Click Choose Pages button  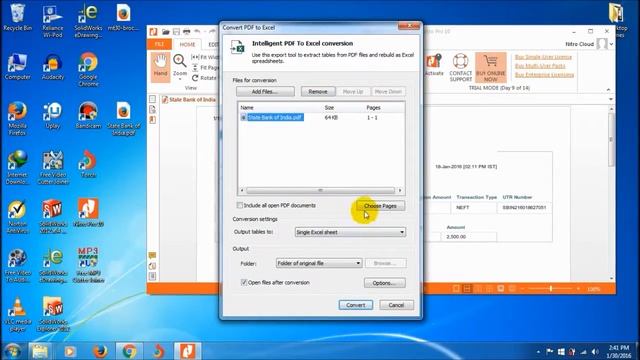coord(380,206)
